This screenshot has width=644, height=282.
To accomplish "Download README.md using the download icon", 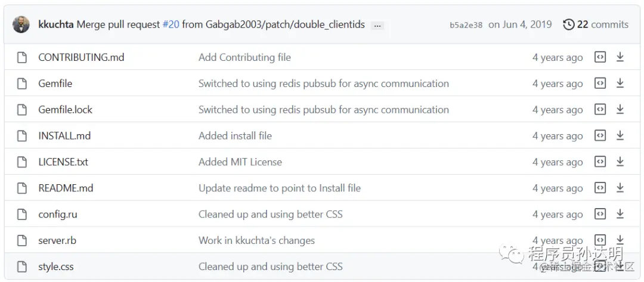I will click(620, 188).
